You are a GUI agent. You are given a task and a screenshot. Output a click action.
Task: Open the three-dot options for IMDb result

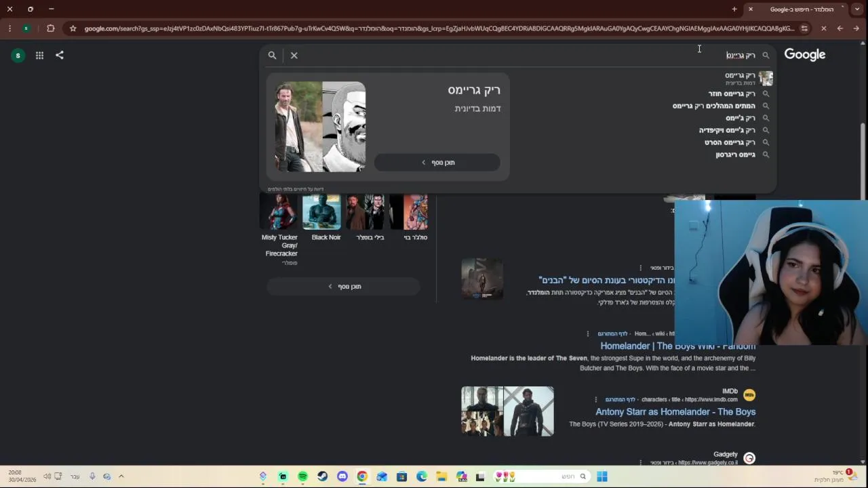point(596,399)
